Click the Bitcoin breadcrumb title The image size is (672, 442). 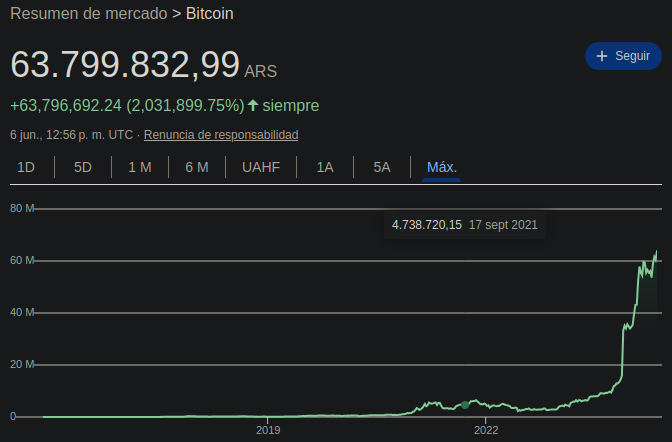tap(210, 14)
